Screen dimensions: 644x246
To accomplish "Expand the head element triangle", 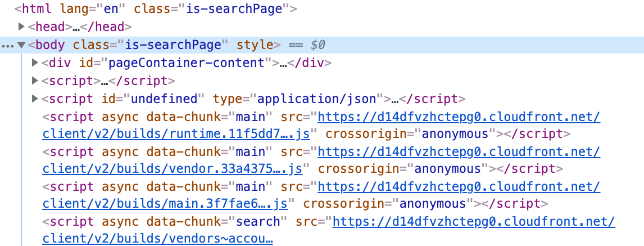I will (x=21, y=27).
